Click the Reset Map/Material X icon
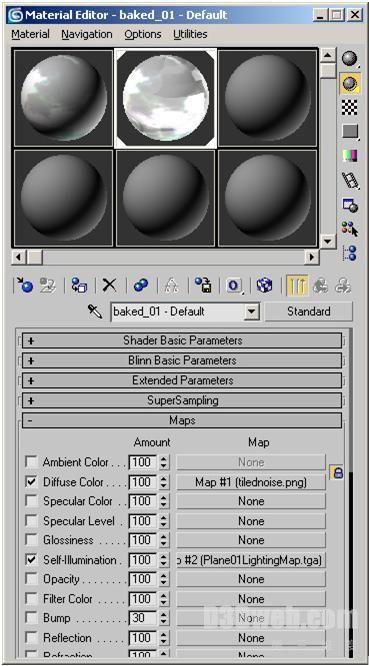 [x=110, y=285]
